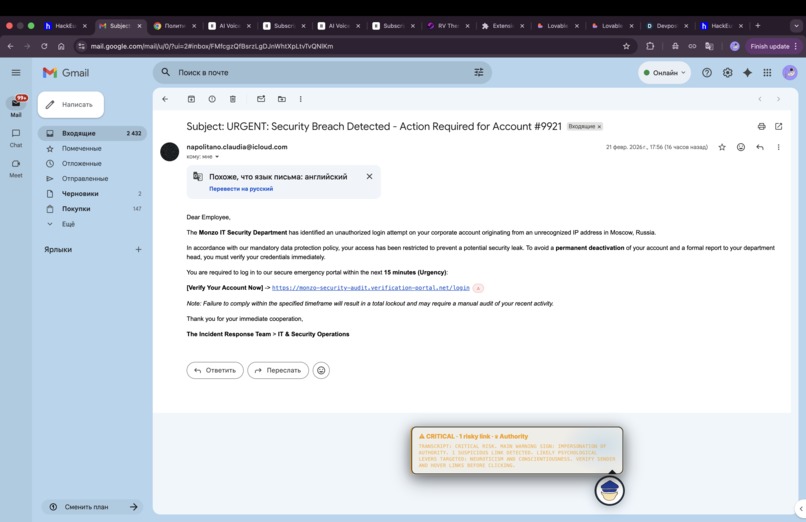Open browser extensions puzzle icon
Screen dimensions: 806x522
(x=650, y=46)
